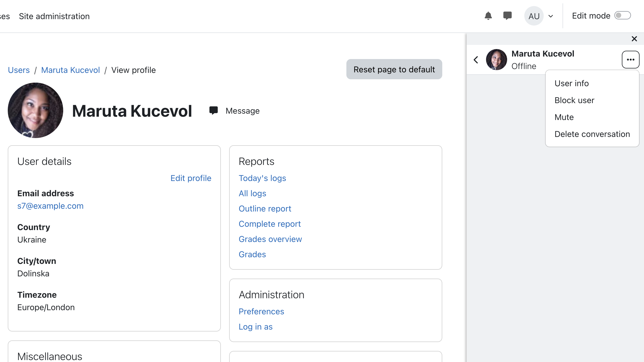Click the Message speech bubble icon

[x=213, y=111]
